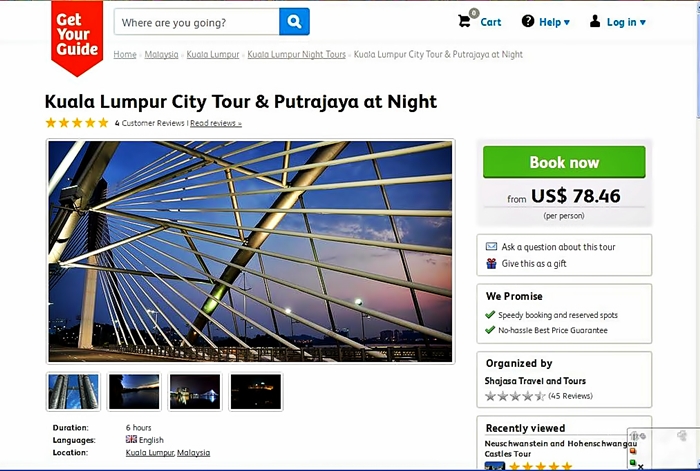
Task: Click the five gold review stars under the title
Action: [77, 123]
